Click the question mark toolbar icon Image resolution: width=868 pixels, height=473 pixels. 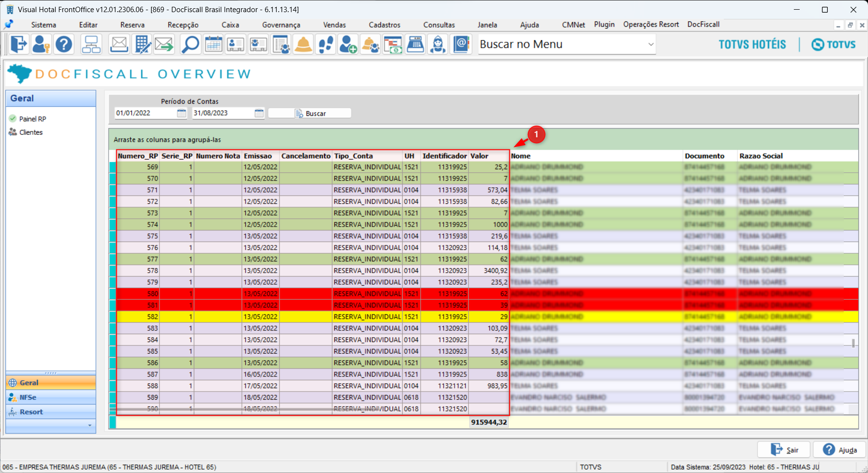coord(64,45)
